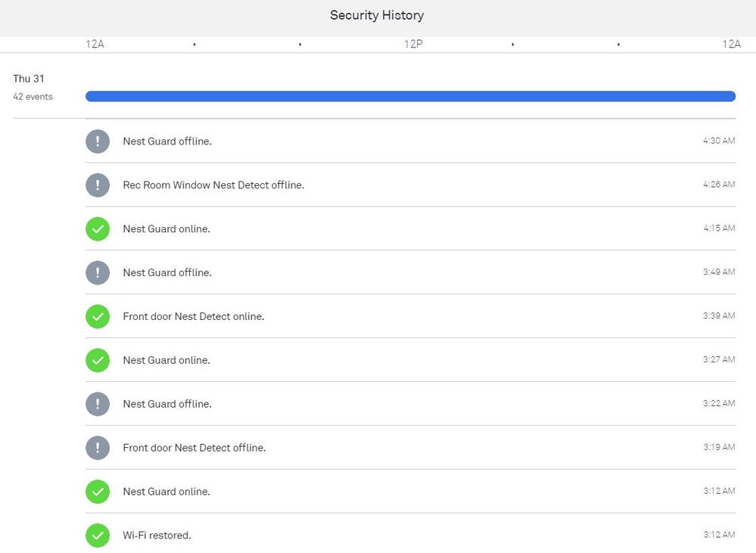
Task: Click the "Security History" page heading
Action: tap(377, 15)
